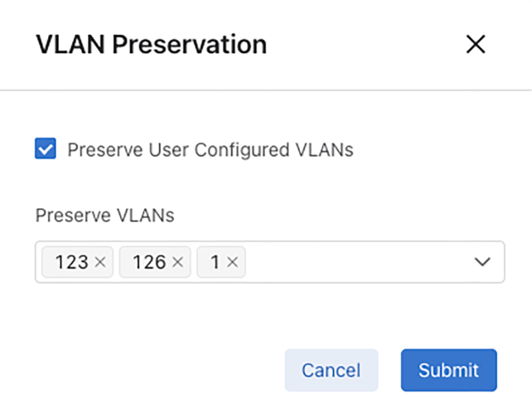Click the gap between Cancel and Submit buttons

[389, 370]
